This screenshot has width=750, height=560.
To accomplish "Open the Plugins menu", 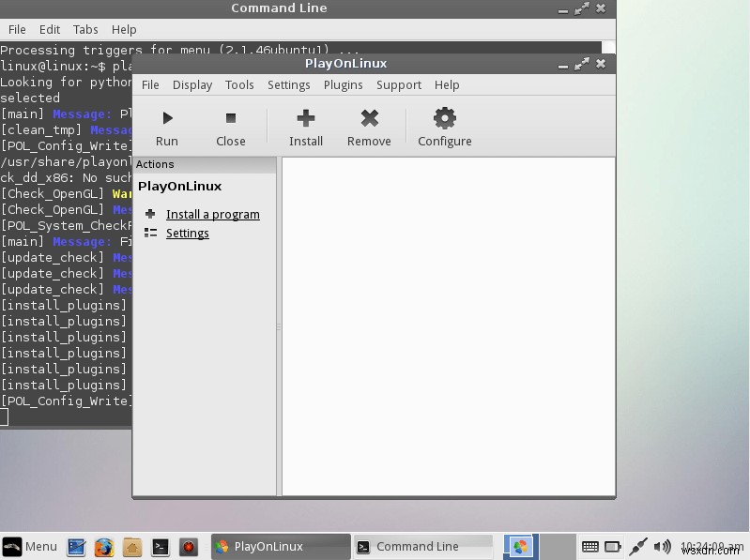I will click(343, 84).
